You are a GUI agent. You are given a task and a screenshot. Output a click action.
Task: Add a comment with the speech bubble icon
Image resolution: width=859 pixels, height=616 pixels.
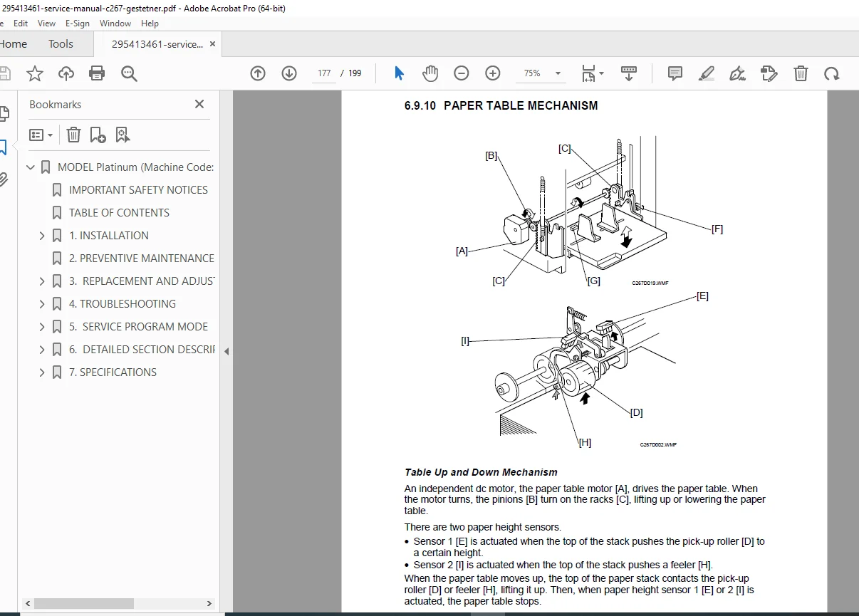pyautogui.click(x=675, y=73)
